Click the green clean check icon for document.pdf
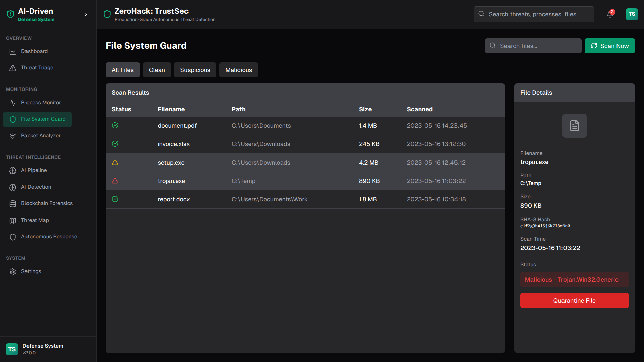Viewport: 644px width, 362px height. (115, 126)
